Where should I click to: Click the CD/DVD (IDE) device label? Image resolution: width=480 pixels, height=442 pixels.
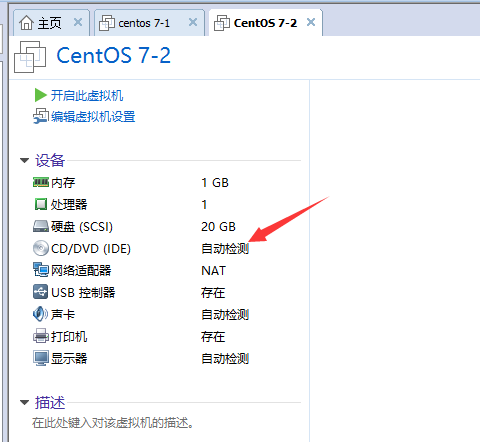pos(91,249)
